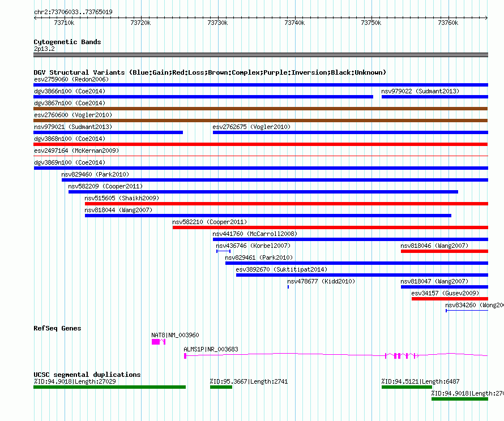Click the tiny nsv478677 Kidd2010 variant tick
The width and height of the screenshot is (504, 421).
click(288, 287)
